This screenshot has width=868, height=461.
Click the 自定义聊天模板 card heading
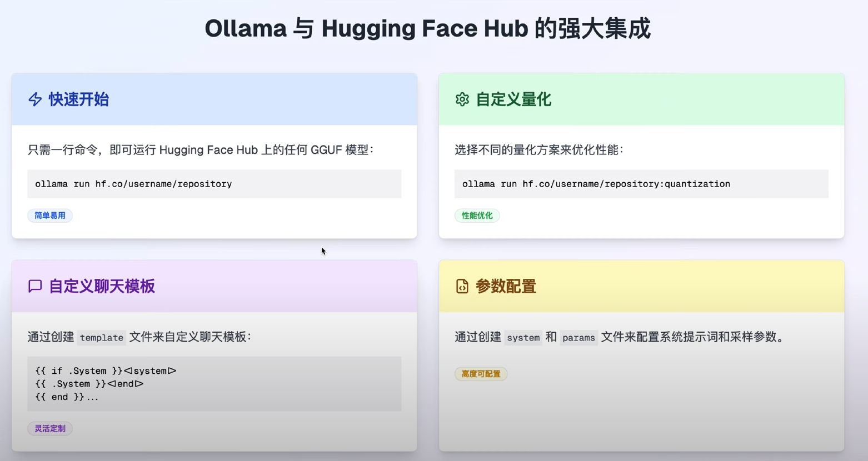[102, 286]
